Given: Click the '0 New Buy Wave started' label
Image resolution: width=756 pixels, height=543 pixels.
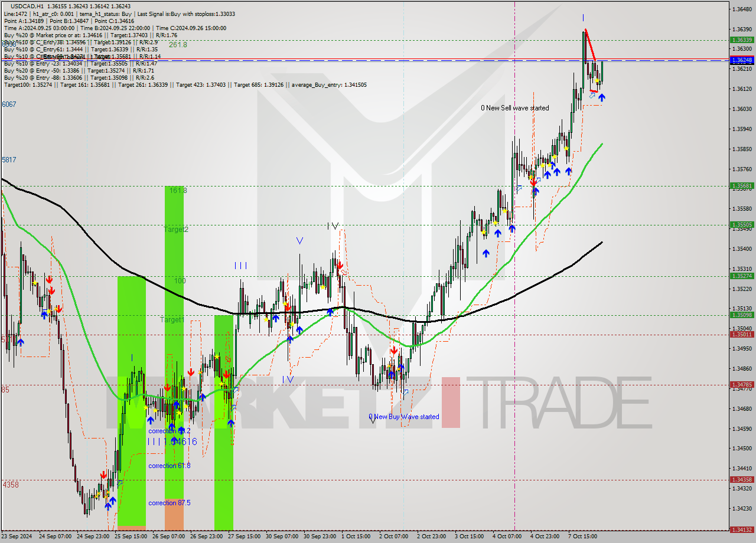Looking at the screenshot, I should click(x=404, y=417).
